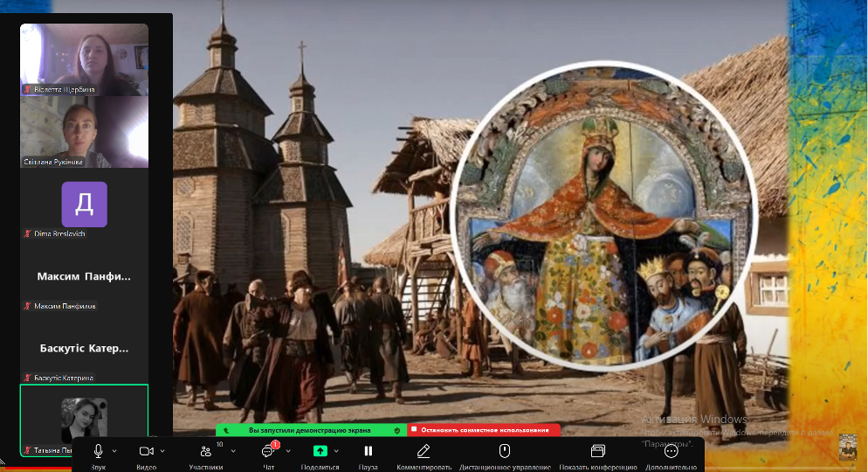Click Остановить совместное использование button
This screenshot has width=868, height=472.
(485, 430)
